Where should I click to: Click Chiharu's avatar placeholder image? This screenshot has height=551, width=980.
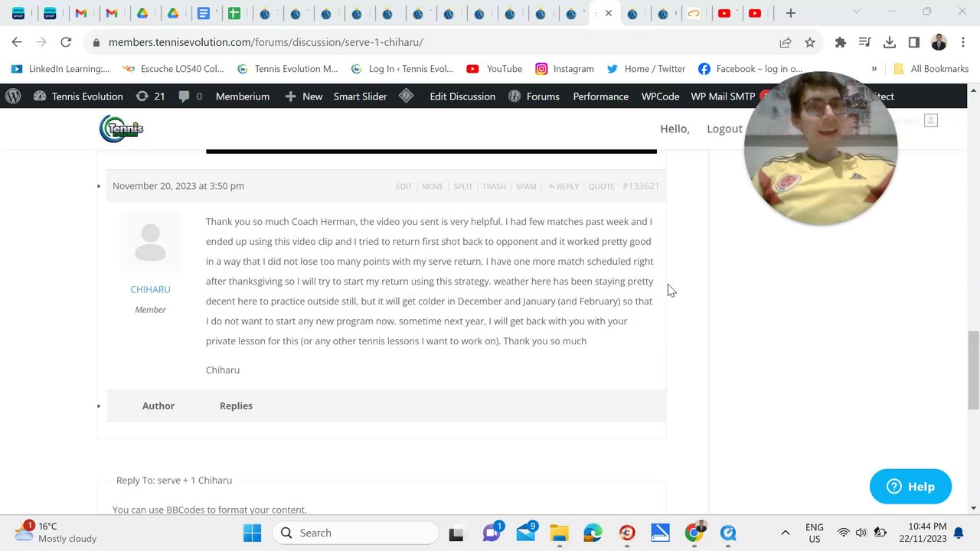(x=150, y=243)
